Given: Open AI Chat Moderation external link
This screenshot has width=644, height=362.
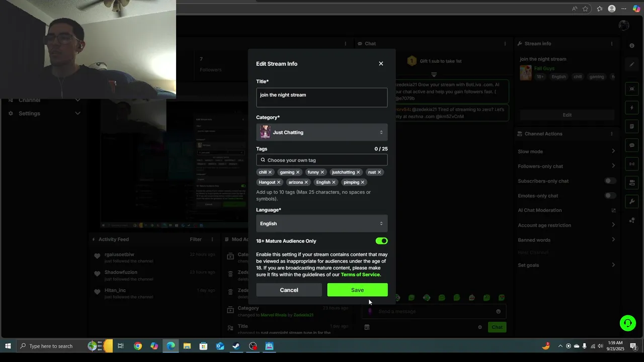Looking at the screenshot, I should [613, 210].
